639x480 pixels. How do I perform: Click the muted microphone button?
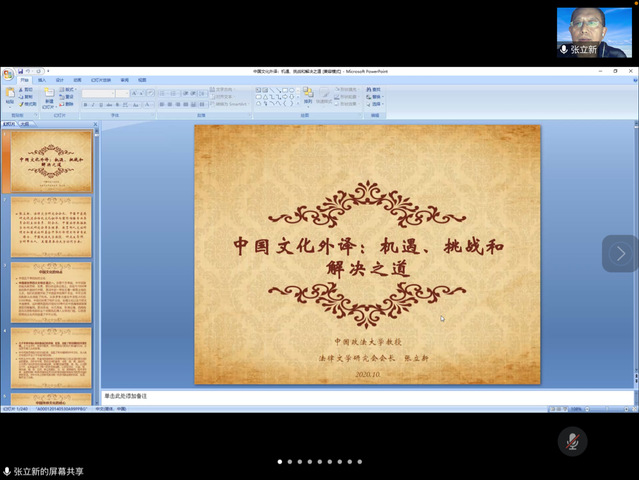[572, 441]
